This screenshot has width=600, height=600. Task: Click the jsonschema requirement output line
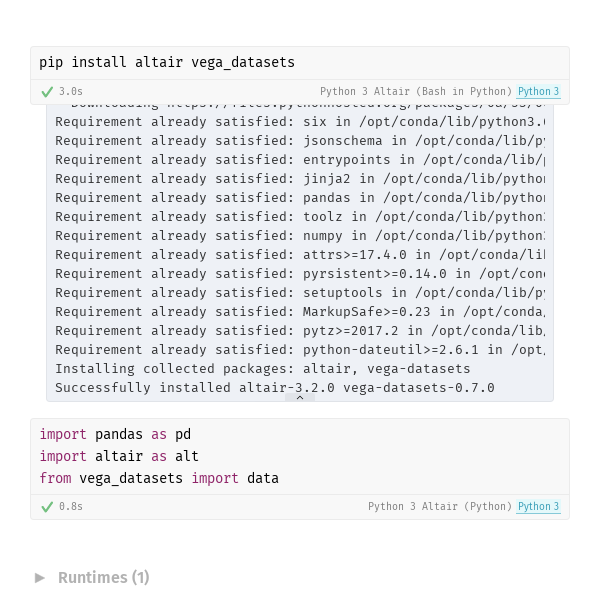coord(300,141)
